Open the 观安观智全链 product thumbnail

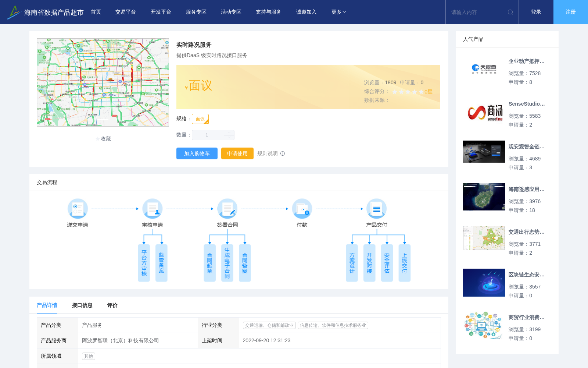(x=484, y=152)
